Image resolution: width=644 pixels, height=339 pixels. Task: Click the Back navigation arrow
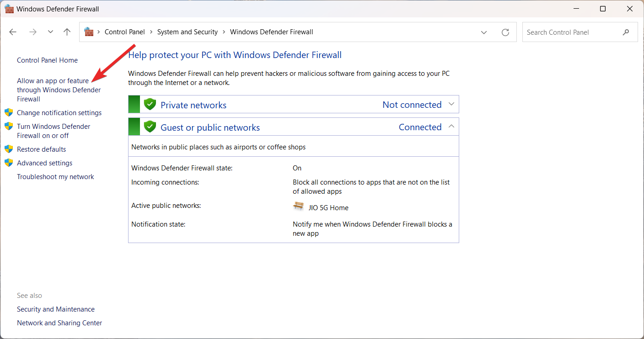coord(13,32)
